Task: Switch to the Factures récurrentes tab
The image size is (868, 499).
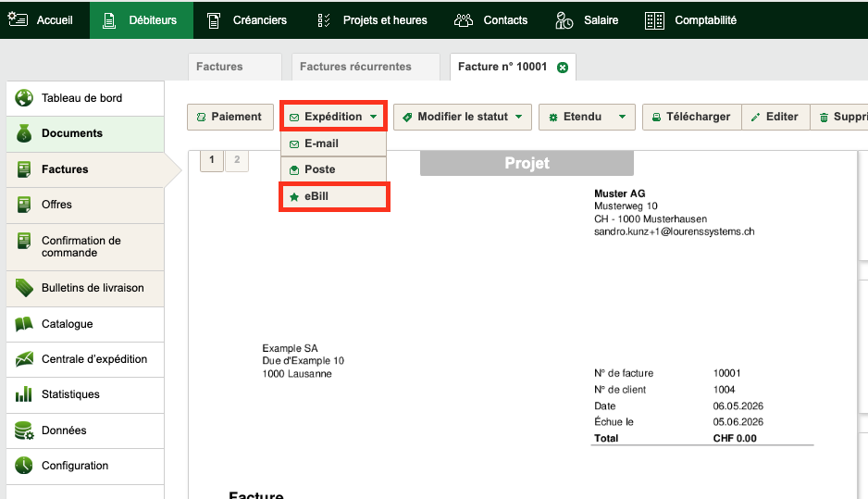Action: tap(366, 67)
